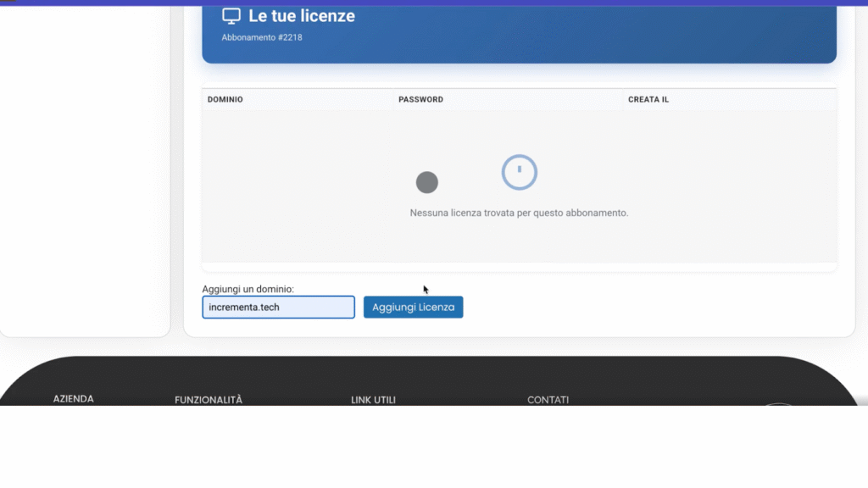Viewport: 868px width, 488px height.
Task: Select the PASSWORD column header
Action: tap(420, 100)
